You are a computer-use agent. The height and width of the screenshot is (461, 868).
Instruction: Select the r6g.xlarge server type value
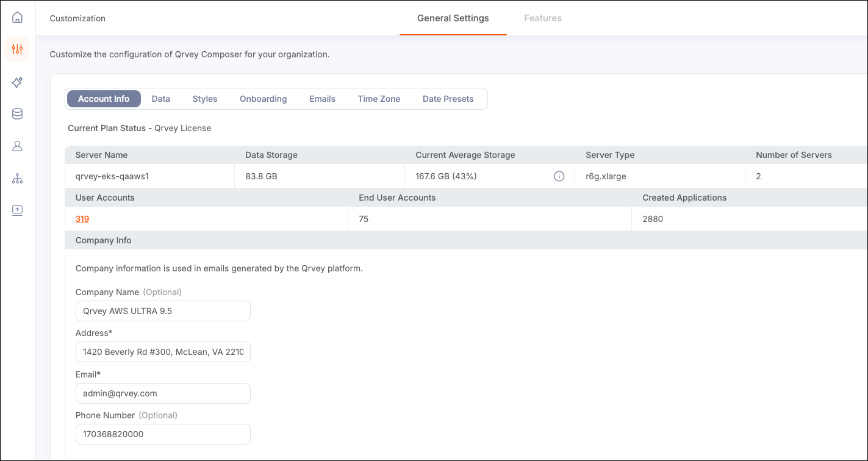coord(606,176)
